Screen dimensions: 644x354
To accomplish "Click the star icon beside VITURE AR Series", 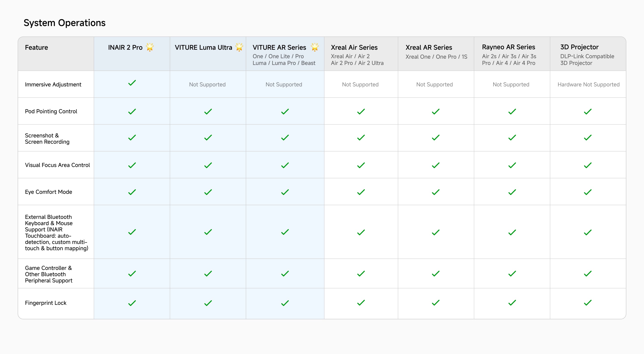I will point(314,47).
